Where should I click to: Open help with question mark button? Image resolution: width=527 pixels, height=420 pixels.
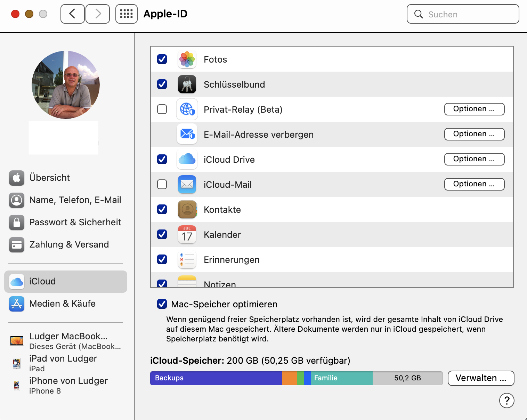506,401
